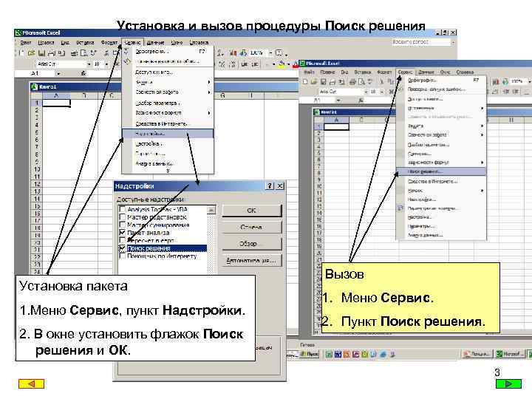532x399 pixels.
Task: Click Font Color swatch on left Excel toolbar
Action: click(x=296, y=64)
